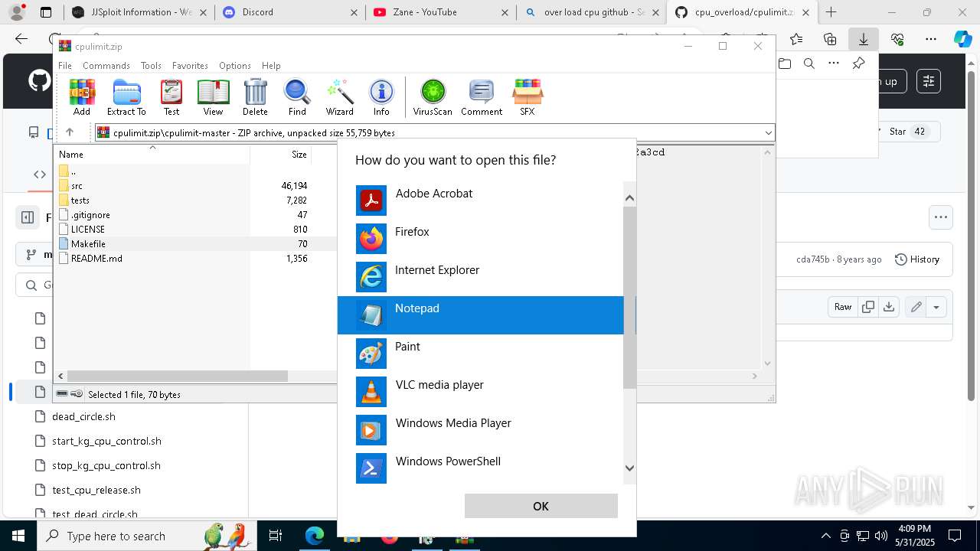Sort by the Name column header

[152, 154]
